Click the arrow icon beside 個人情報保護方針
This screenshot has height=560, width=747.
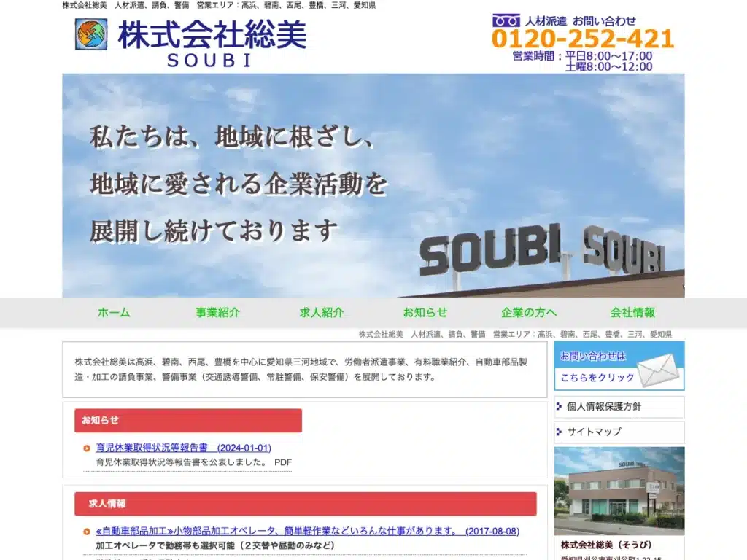[x=560, y=406]
